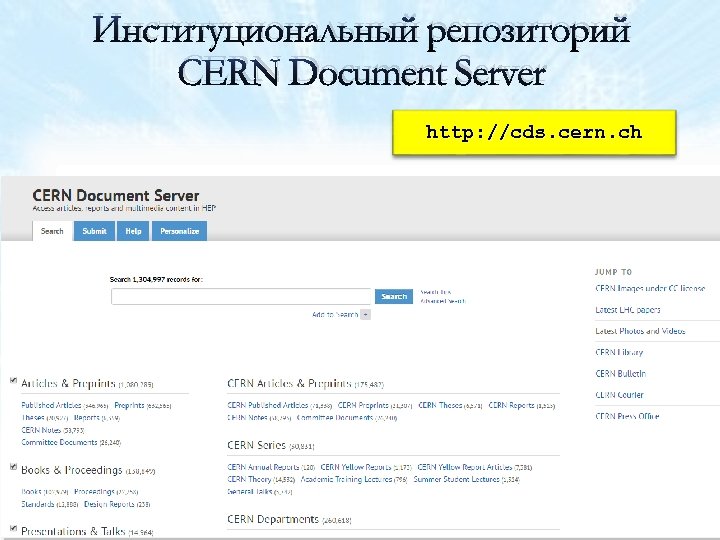Open the Summer Student Lectures link
This screenshot has width=720, height=540.
pos(456,479)
